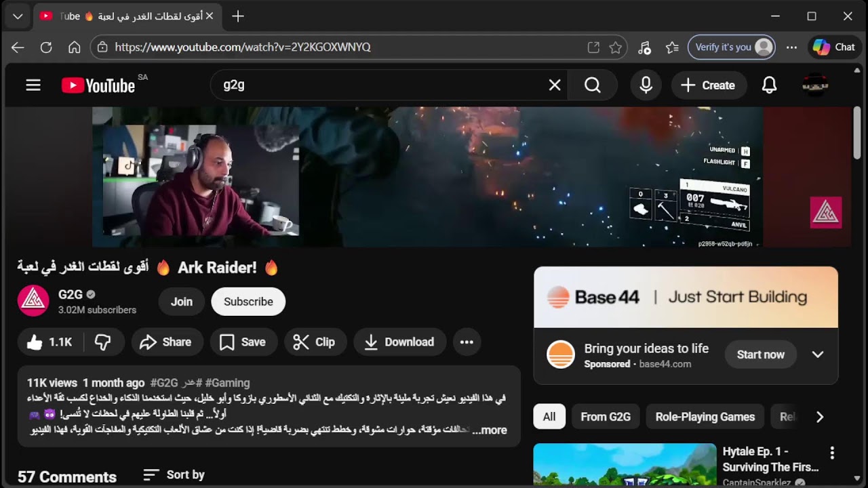This screenshot has height=488, width=868.
Task: Close the YouTube browser tab
Action: tap(210, 16)
